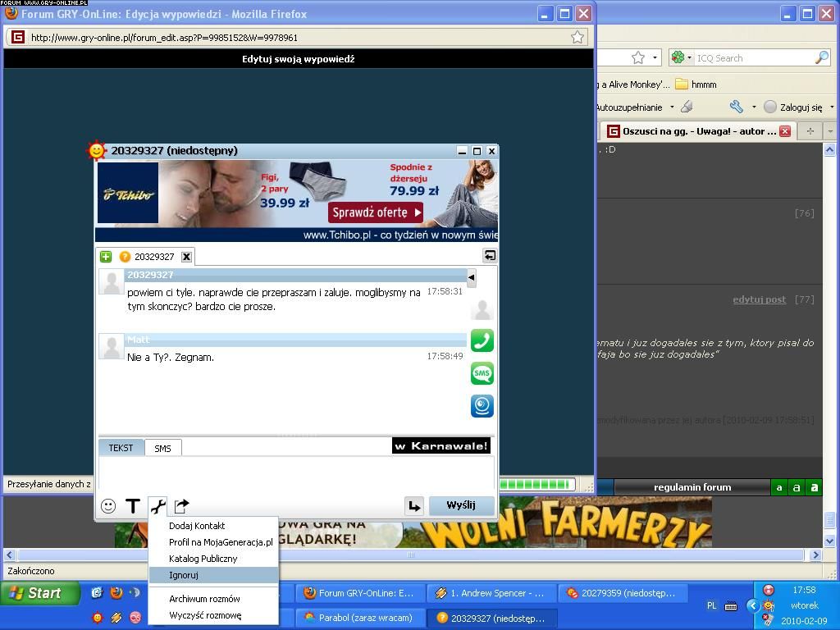
Task: Open the 'edytuj post' link
Action: click(759, 299)
